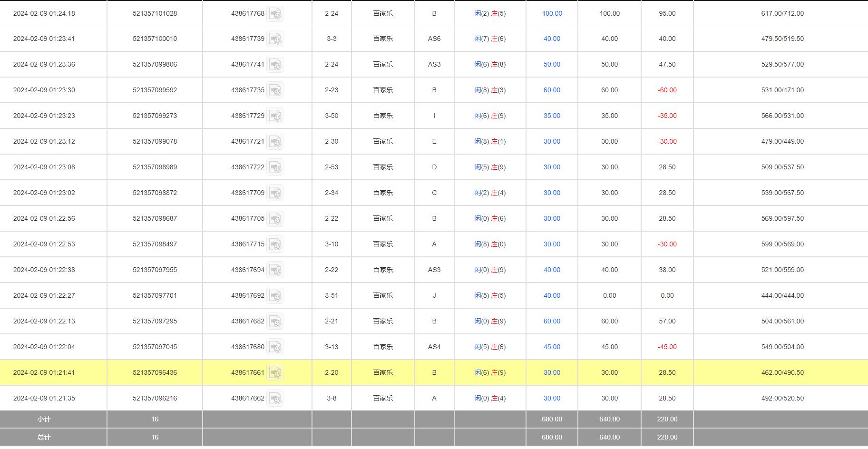Play the replay icon next to 438617741
Screen dimensions: 868x449
click(275, 65)
